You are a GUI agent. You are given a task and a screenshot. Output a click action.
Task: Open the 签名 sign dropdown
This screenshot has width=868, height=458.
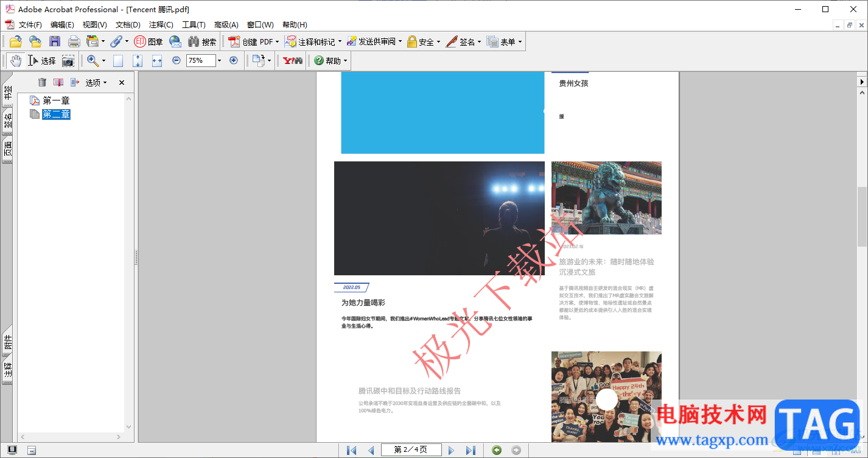click(x=479, y=42)
